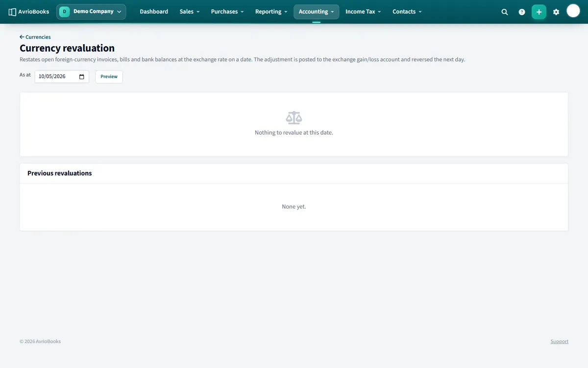Click the As at date input field
The height and width of the screenshot is (368, 588).
62,77
